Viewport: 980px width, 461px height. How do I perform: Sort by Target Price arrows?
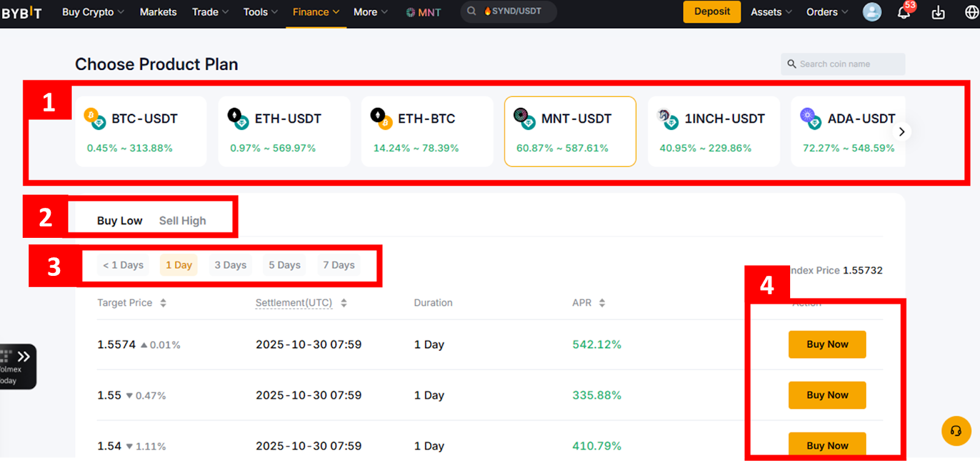click(163, 303)
